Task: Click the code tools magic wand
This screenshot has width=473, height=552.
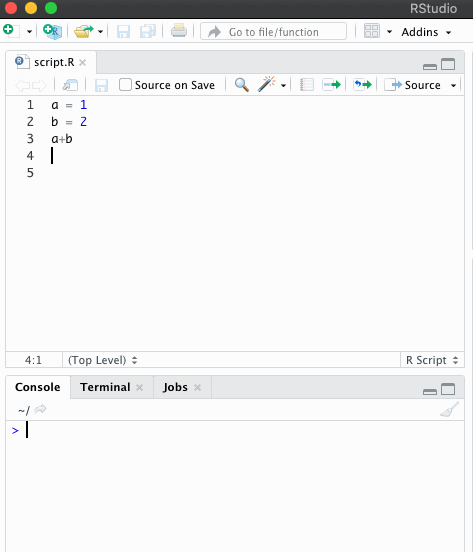Action: point(266,84)
